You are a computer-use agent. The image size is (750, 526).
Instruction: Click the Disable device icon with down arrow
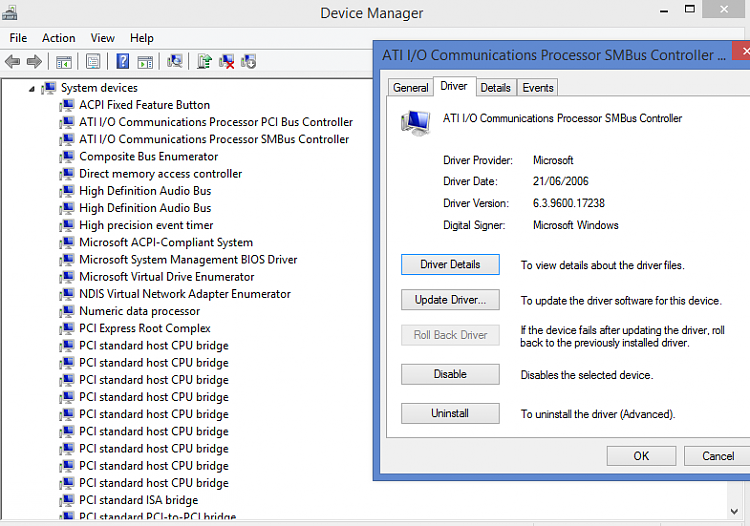tap(249, 61)
